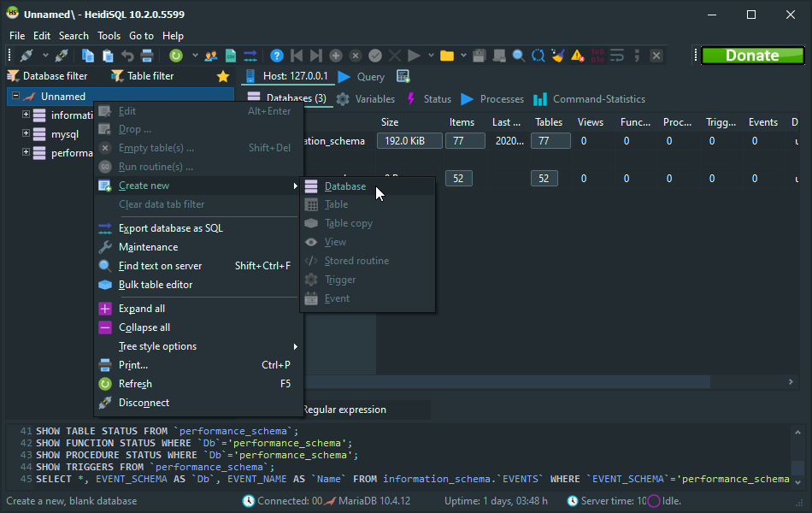Click the Run play icon in the toolbar
This screenshot has width=812, height=513.
tap(414, 56)
